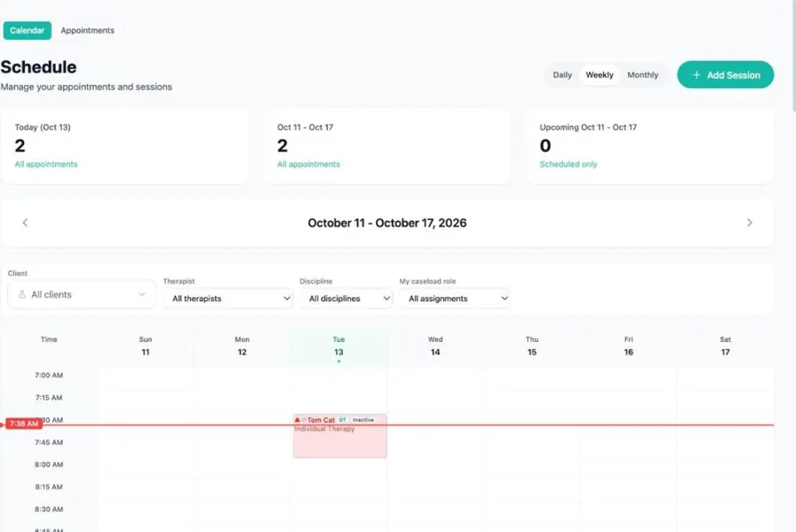Image resolution: width=796 pixels, height=532 pixels.
Task: Open the All therapists dropdown
Action: [228, 298]
